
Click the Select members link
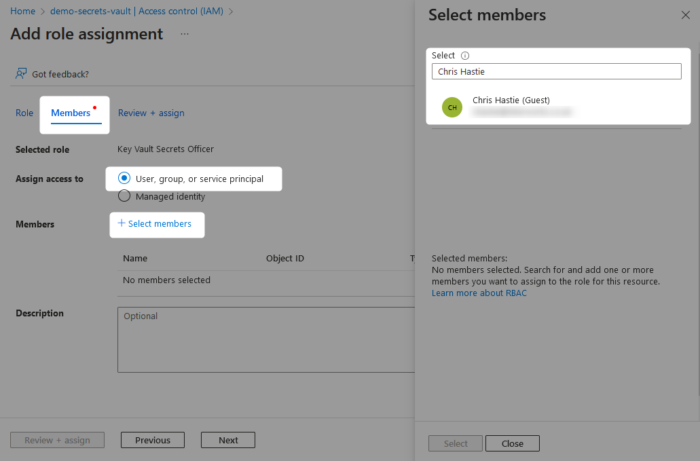pos(160,224)
